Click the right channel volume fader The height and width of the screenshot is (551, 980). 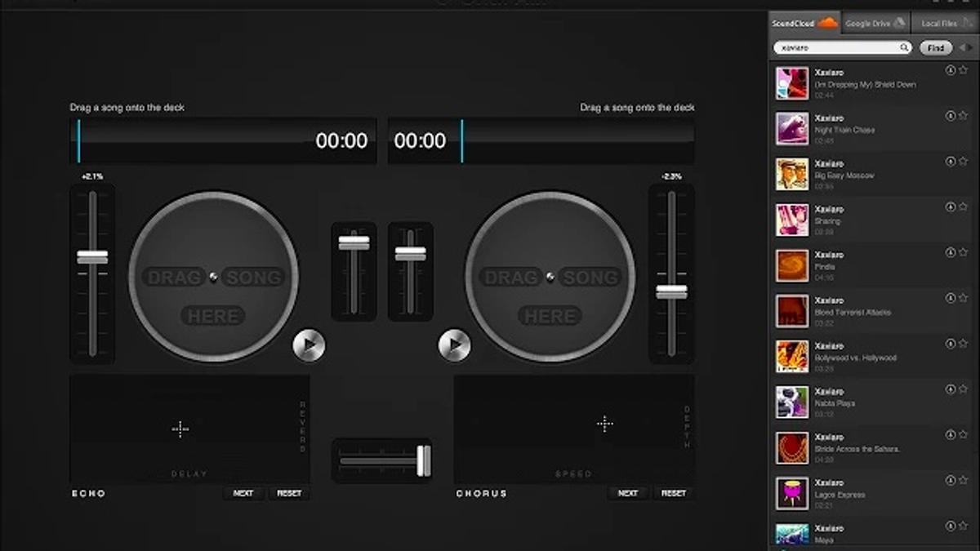click(411, 254)
